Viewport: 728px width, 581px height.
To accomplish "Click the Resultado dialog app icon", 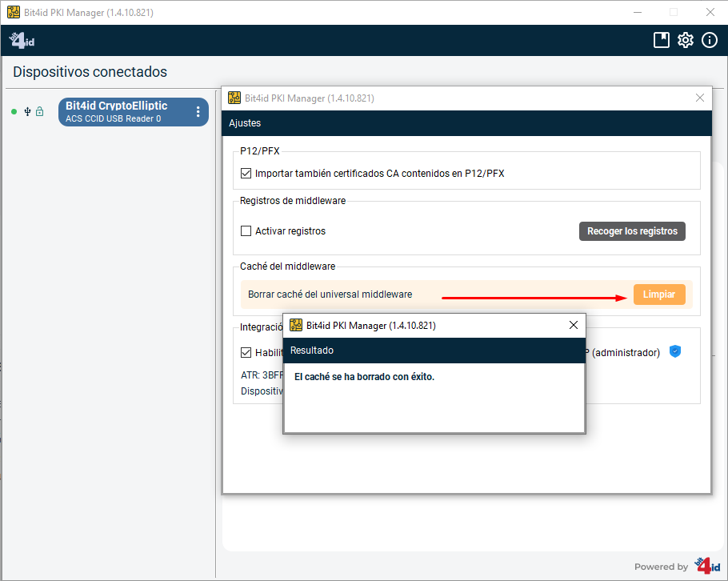I will pyautogui.click(x=296, y=325).
